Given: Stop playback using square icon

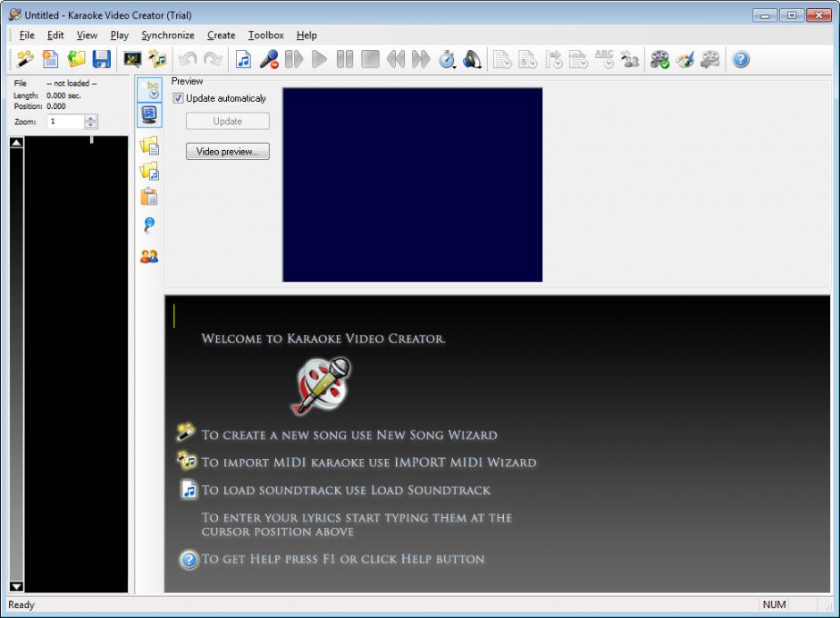Looking at the screenshot, I should tap(370, 59).
